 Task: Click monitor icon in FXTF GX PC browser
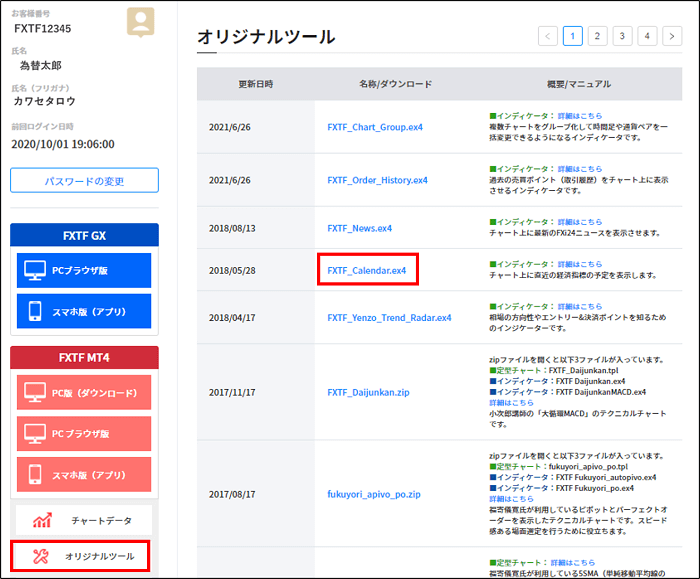click(36, 270)
